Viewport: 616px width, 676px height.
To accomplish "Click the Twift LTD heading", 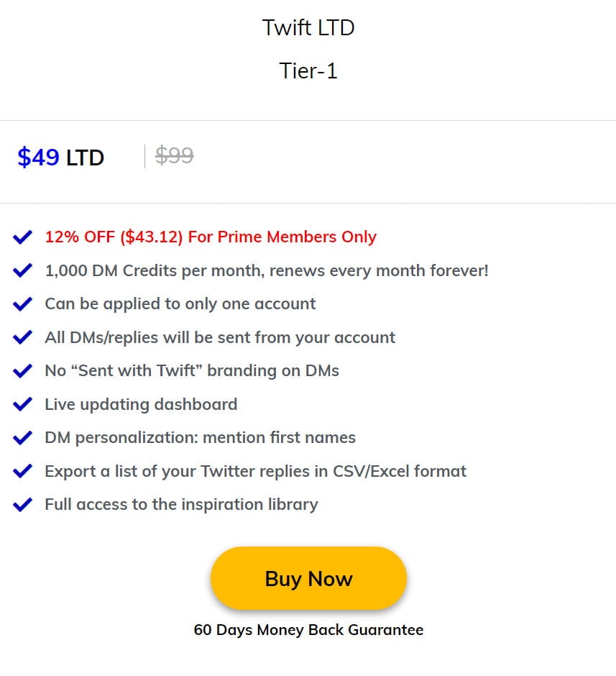I will [308, 27].
